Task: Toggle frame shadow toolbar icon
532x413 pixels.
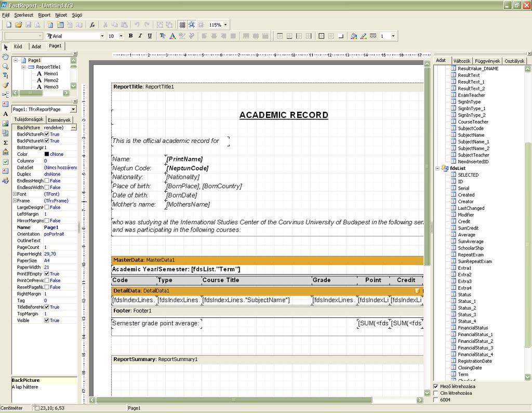Action: 341,36
